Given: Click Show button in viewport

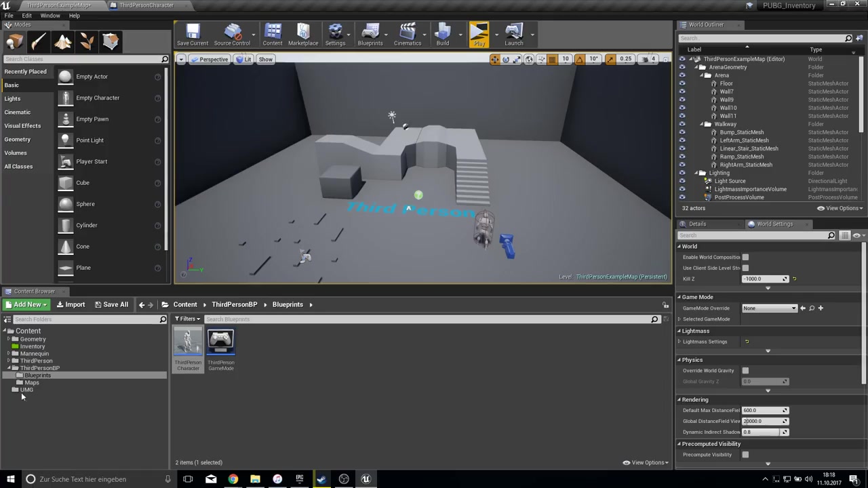Looking at the screenshot, I should (266, 60).
